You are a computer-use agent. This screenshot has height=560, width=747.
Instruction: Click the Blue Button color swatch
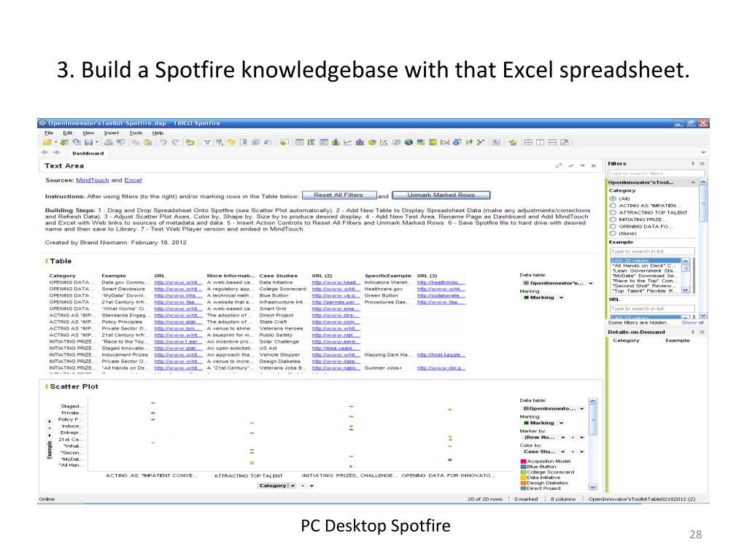[x=523, y=467]
